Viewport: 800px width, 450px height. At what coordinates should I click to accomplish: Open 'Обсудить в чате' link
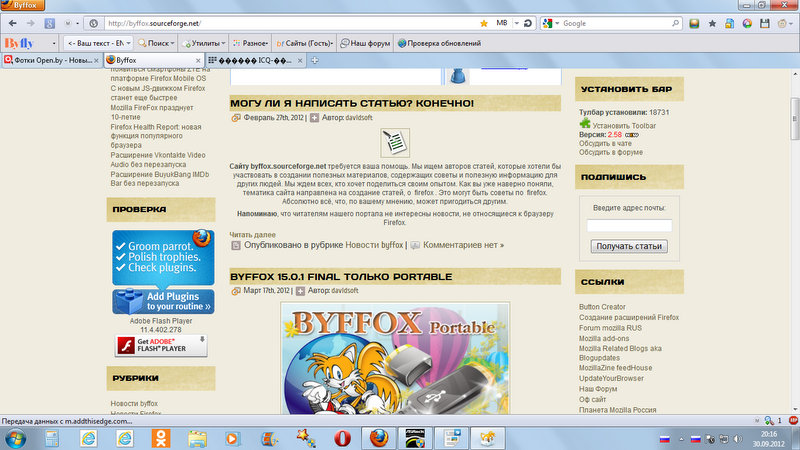click(x=605, y=143)
